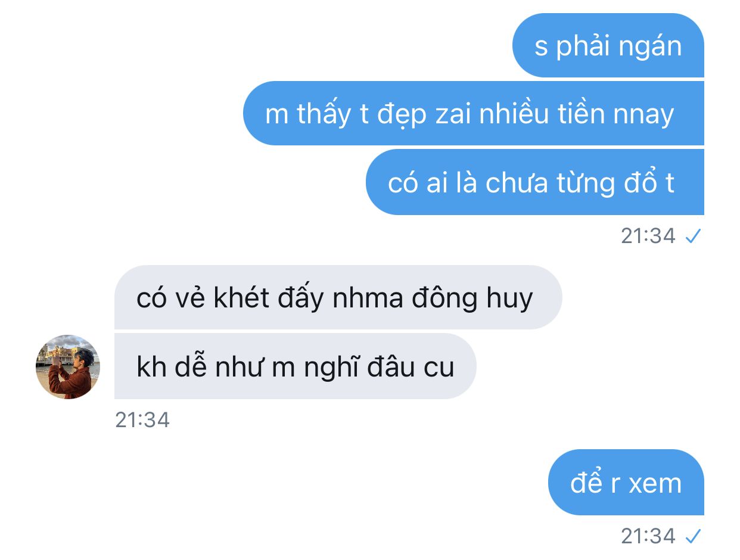Open the sender's round profile avatar
The height and width of the screenshot is (560, 740).
[68, 366]
